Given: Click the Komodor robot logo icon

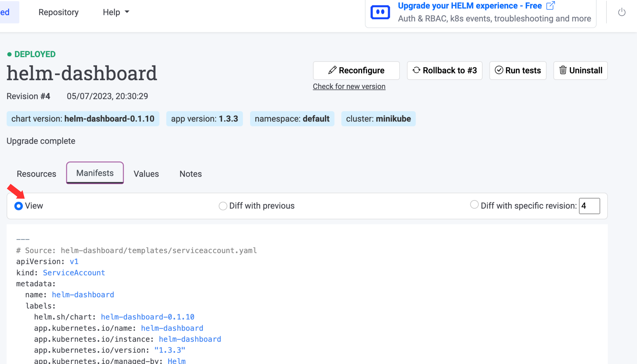Looking at the screenshot, I should click(380, 12).
